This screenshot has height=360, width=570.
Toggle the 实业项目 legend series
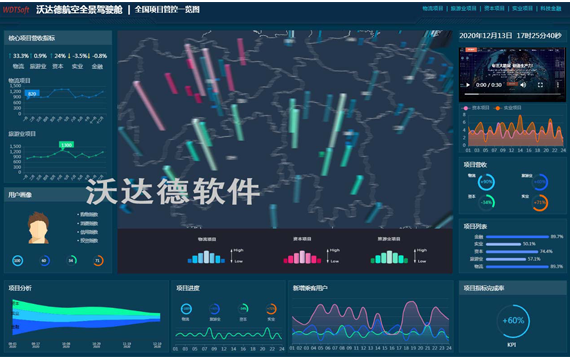pos(508,108)
